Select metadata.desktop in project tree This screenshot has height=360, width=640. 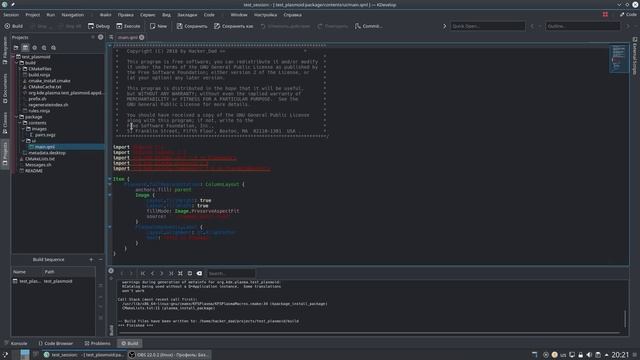click(x=47, y=153)
